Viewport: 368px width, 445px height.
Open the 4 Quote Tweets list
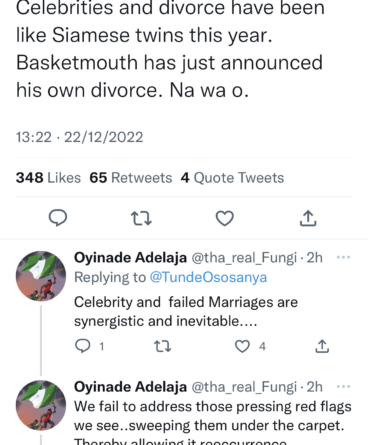click(x=232, y=178)
